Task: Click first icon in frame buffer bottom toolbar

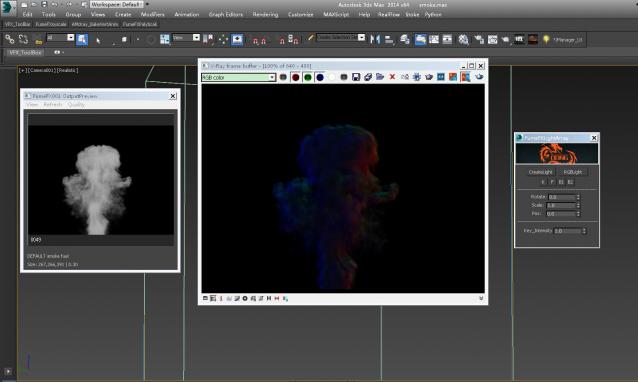Action: [205, 299]
